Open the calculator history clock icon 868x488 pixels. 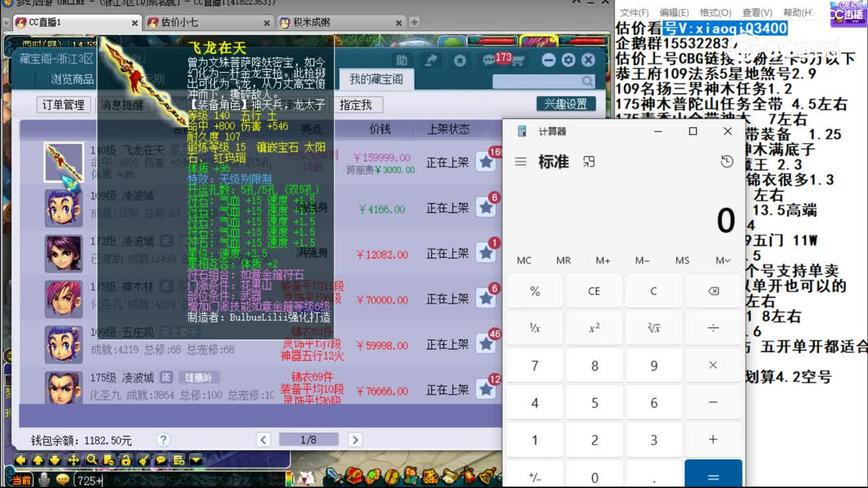coord(727,161)
